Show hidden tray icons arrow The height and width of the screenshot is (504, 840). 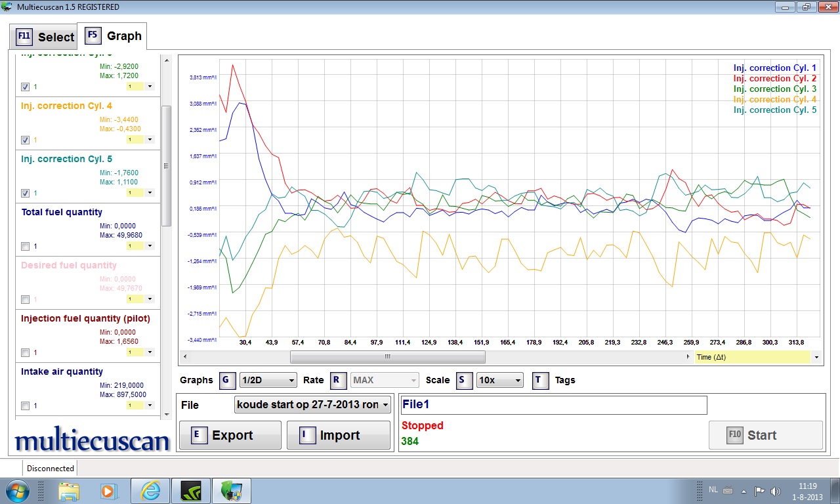pos(744,491)
